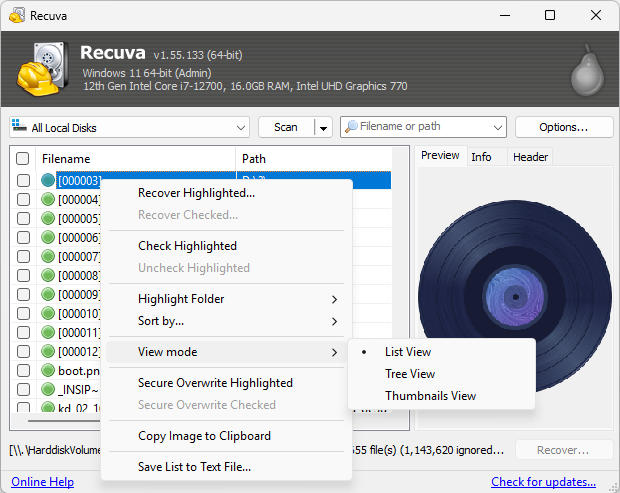Open the Online Help link
The image size is (620, 493).
(x=42, y=482)
